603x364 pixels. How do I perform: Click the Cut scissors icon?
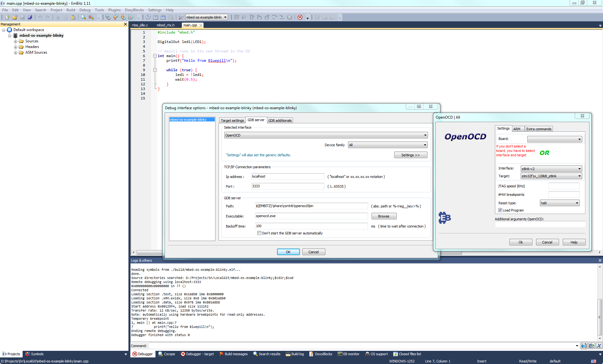point(58,17)
